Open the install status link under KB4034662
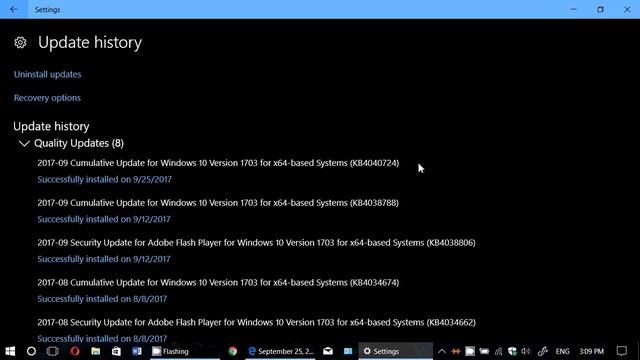 (102, 338)
